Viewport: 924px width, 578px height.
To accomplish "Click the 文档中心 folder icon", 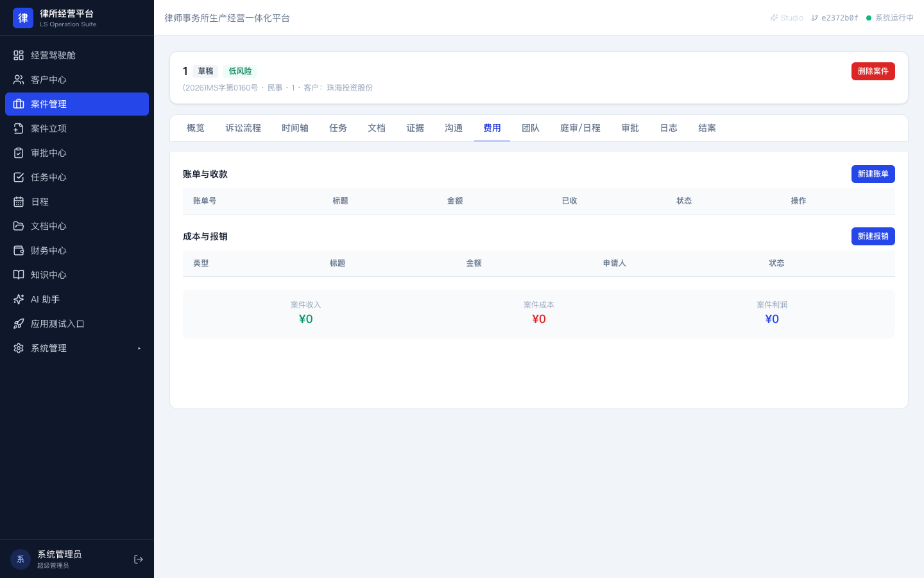I will (19, 226).
